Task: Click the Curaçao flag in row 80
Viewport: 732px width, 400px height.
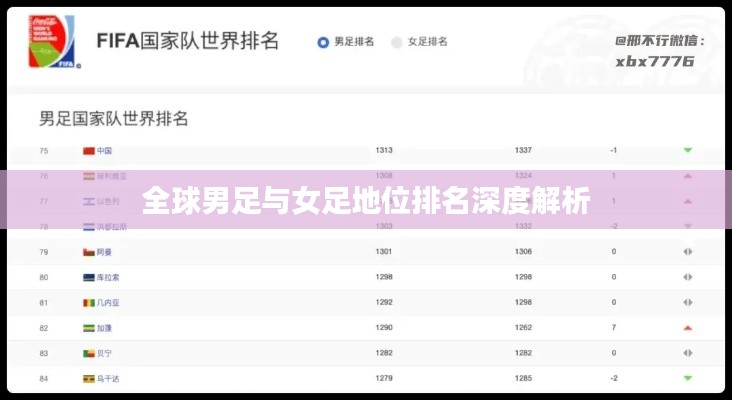Action: (x=88, y=277)
